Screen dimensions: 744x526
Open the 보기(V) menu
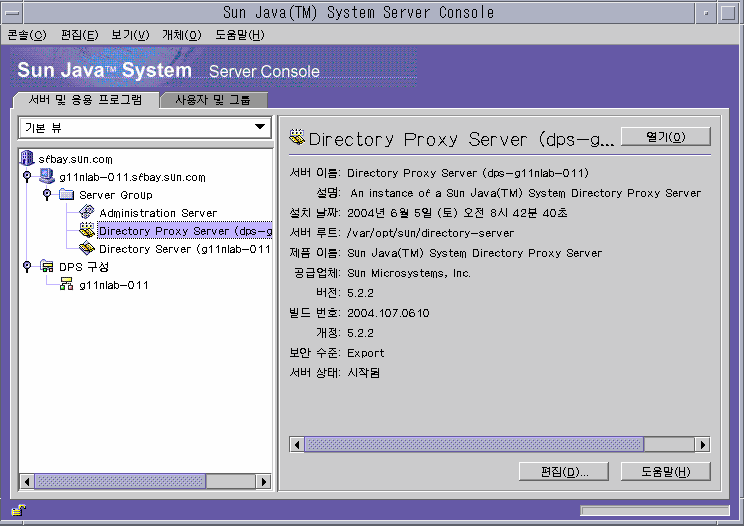(x=130, y=35)
